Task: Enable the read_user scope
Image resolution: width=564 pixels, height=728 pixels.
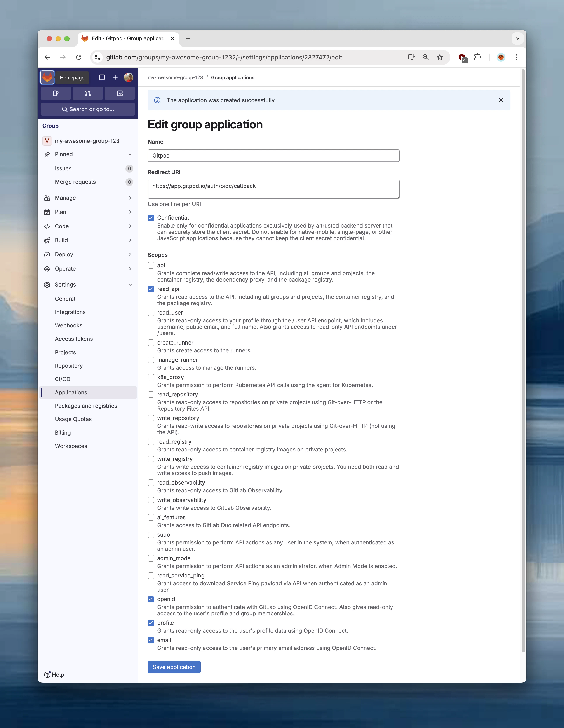Action: tap(151, 313)
